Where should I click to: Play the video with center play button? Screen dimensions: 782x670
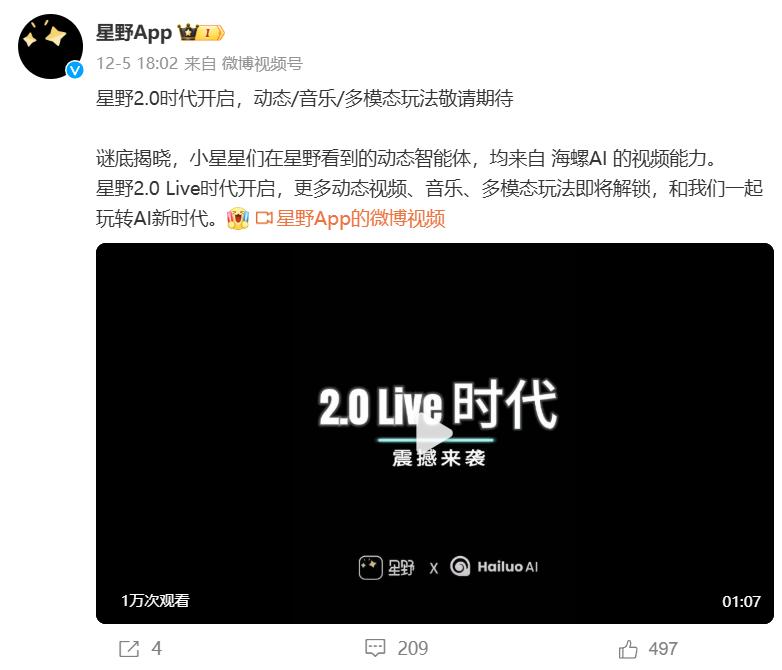pos(434,433)
